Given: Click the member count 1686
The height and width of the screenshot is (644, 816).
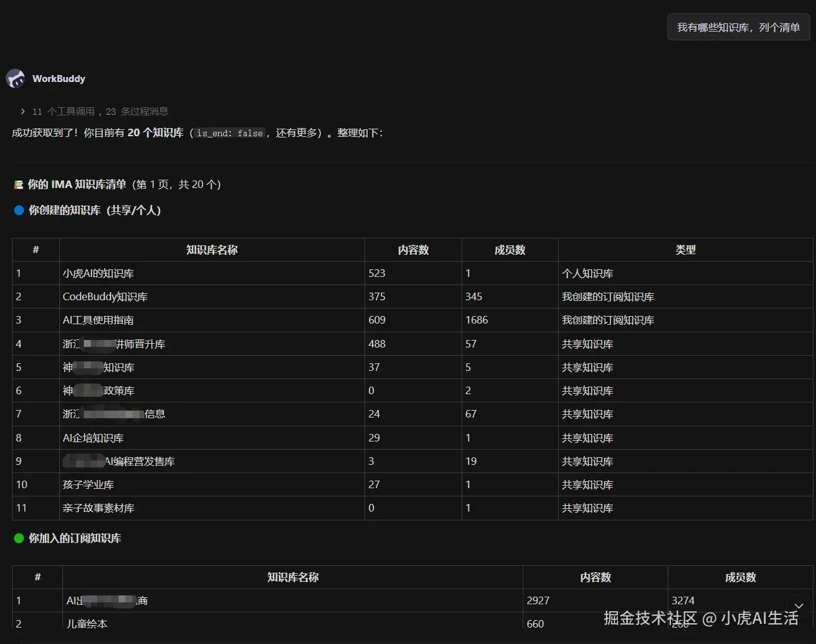Looking at the screenshot, I should pos(477,320).
